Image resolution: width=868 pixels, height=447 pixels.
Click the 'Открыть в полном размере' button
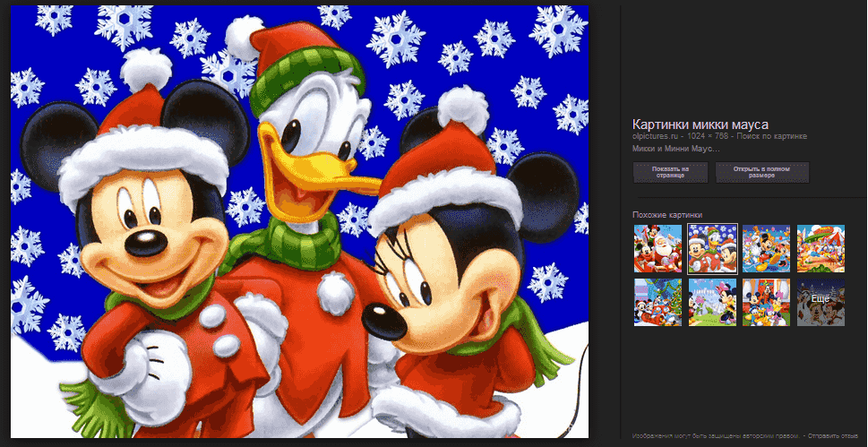click(761, 172)
